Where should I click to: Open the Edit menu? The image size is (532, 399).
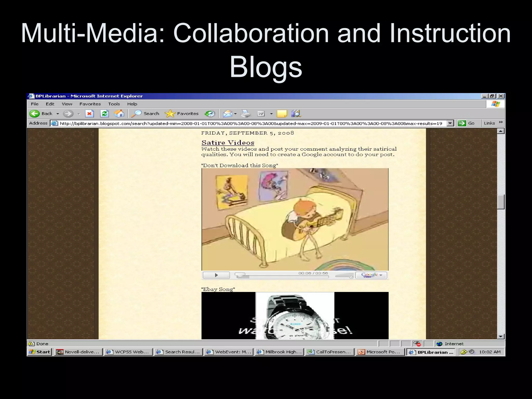[x=50, y=104]
